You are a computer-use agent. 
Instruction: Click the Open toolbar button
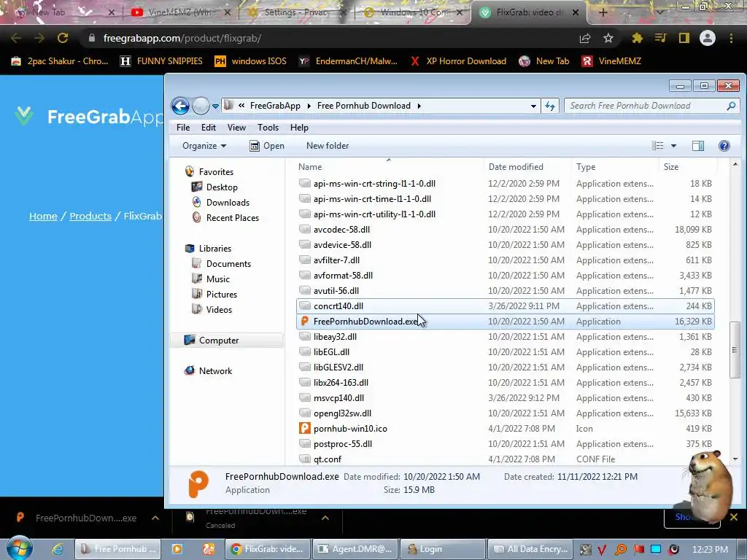(267, 146)
